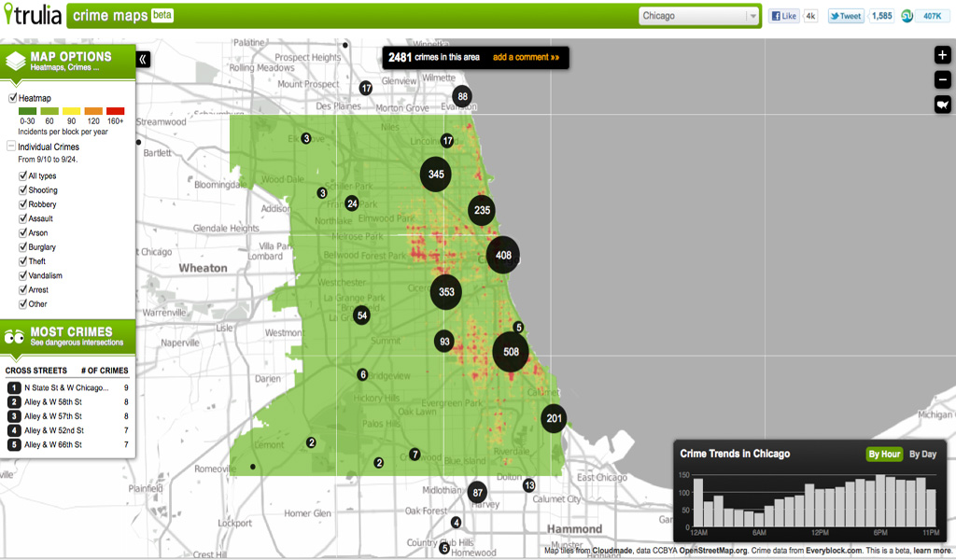Uncheck the Arrest checkbox
The height and width of the screenshot is (560, 956).
pos(22,289)
